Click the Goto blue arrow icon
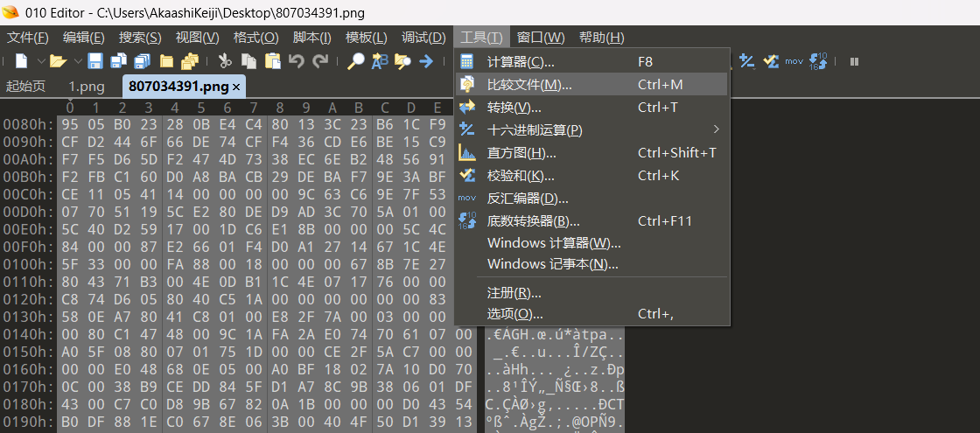Viewport: 980px width, 433px height. [426, 61]
